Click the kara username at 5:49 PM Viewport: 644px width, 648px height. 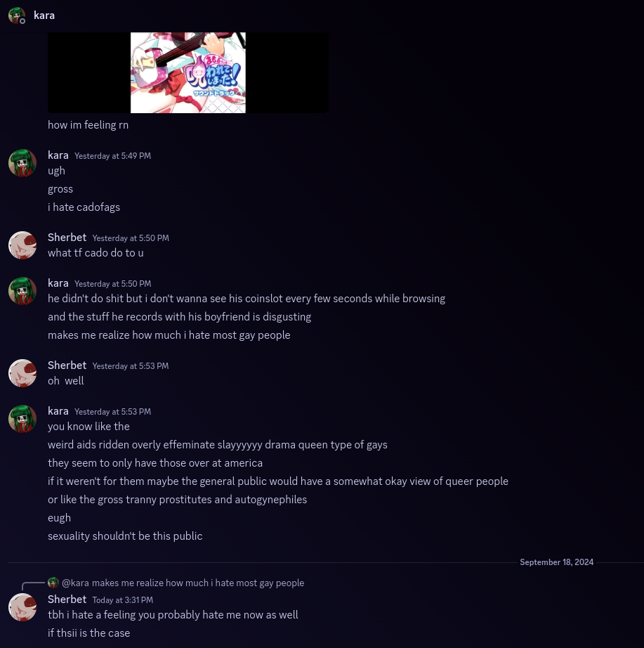(58, 155)
